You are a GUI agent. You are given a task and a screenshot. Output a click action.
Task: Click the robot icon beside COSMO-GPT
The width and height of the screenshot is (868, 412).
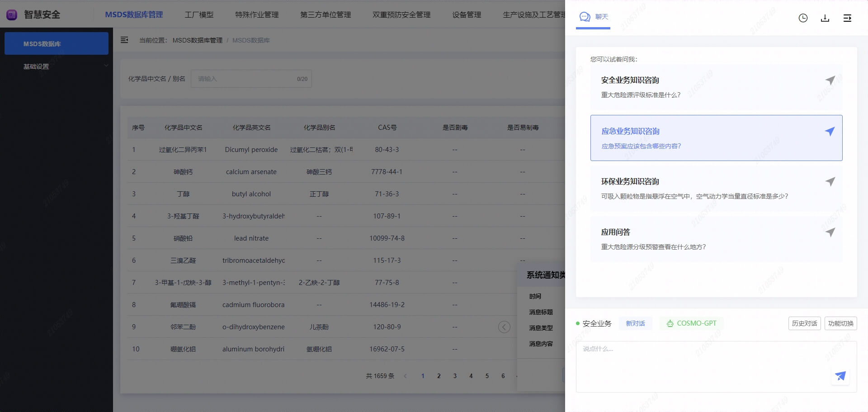[x=670, y=324]
